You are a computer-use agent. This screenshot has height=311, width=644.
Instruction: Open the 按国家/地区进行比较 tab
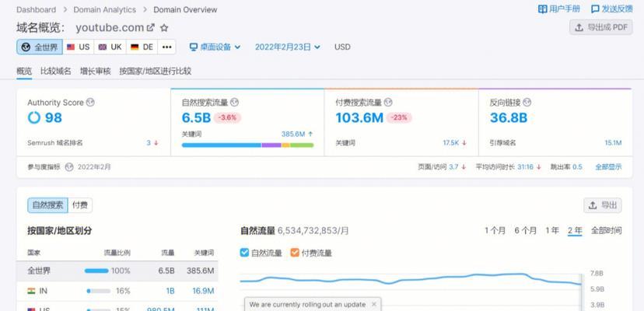(156, 71)
